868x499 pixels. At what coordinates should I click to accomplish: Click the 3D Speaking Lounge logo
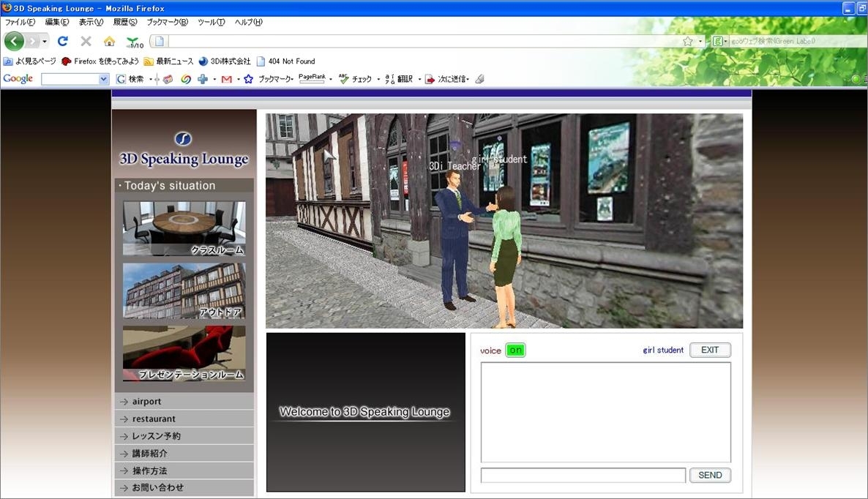[x=184, y=151]
